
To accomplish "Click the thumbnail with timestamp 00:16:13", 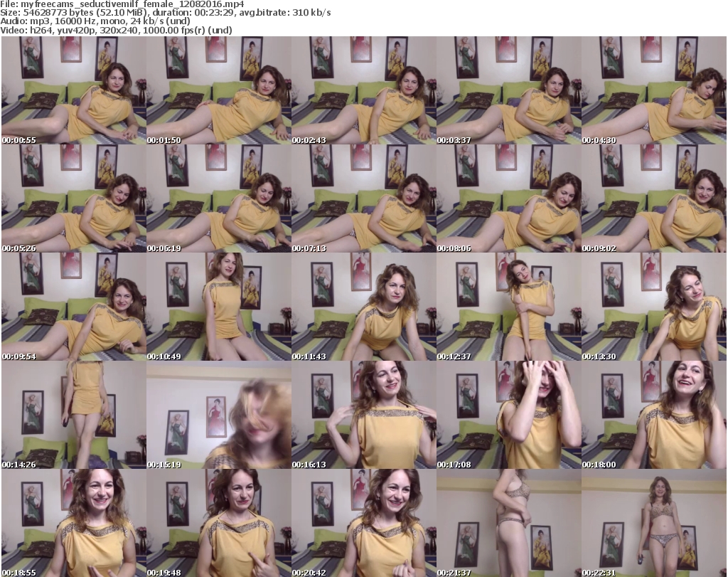I will pos(363,415).
